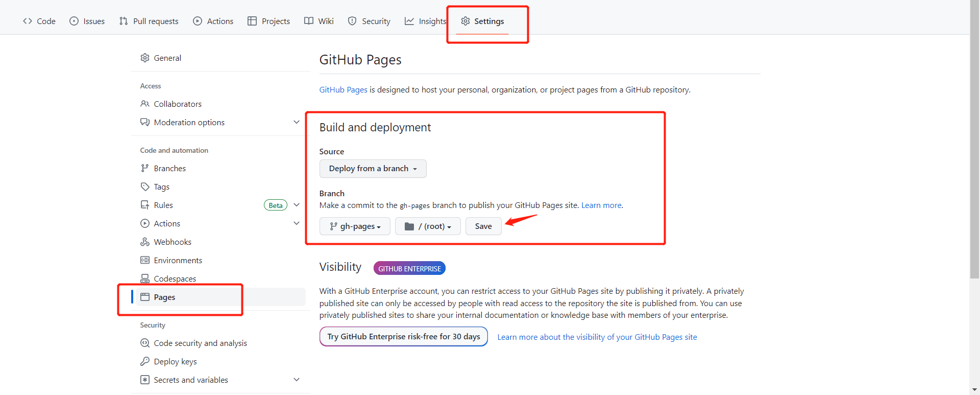Click the Code angle-brackets icon

[28, 21]
